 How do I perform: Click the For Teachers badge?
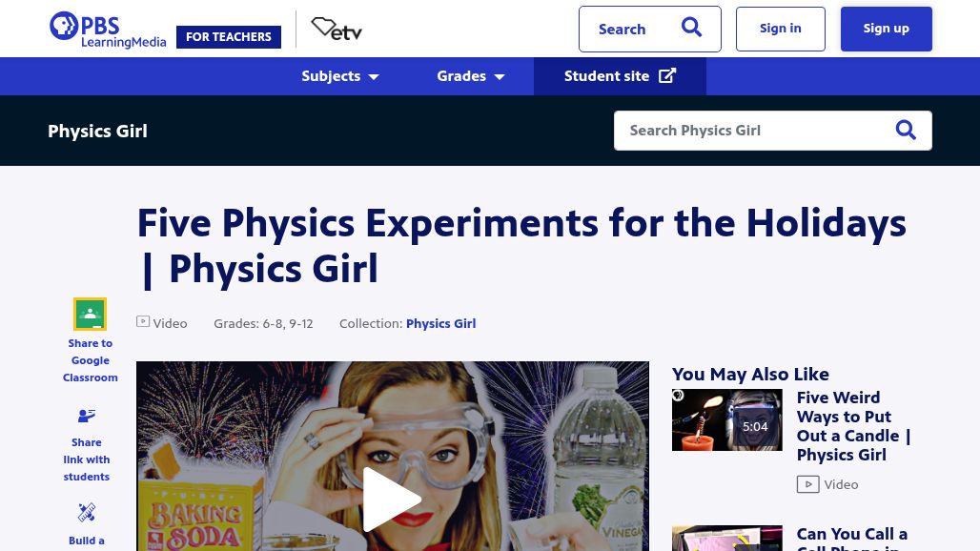[x=229, y=37]
